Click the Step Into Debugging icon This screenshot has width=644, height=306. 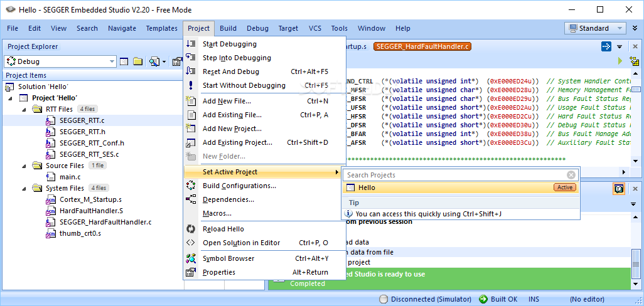(x=191, y=58)
